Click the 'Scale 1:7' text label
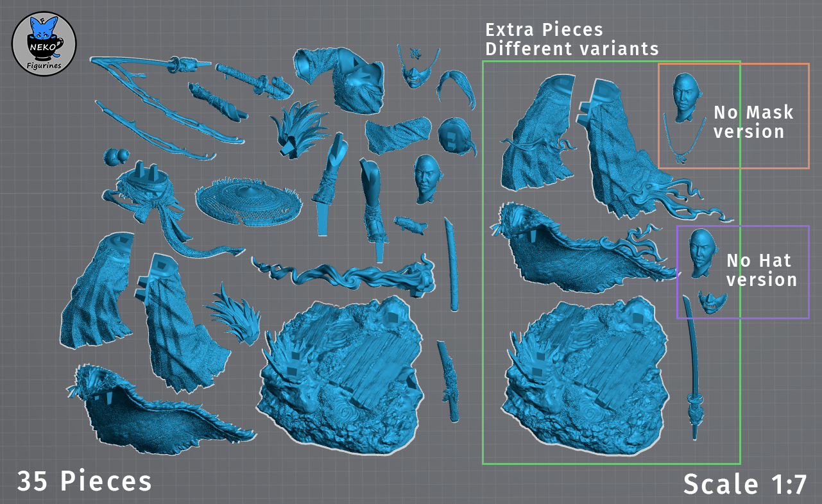The image size is (822, 504). [x=744, y=483]
